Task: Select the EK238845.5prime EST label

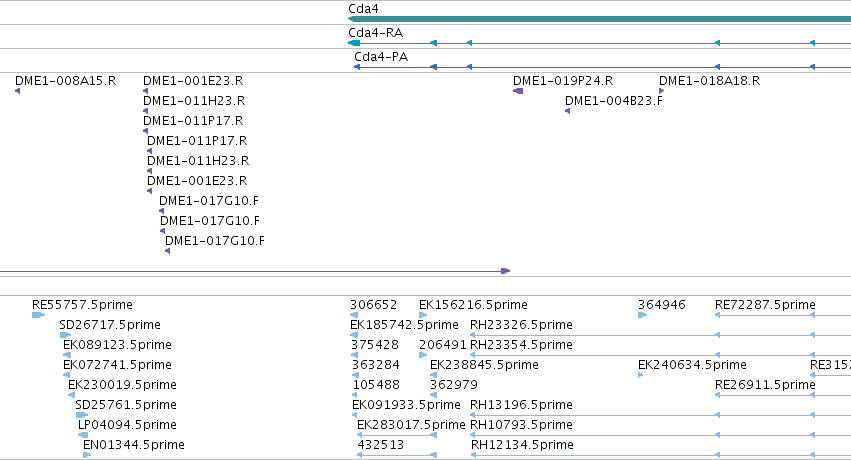Action: [x=484, y=365]
